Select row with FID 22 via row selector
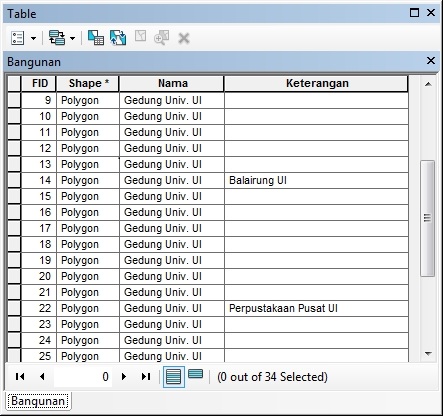Viewport: 443px width, 416px height. [14, 308]
